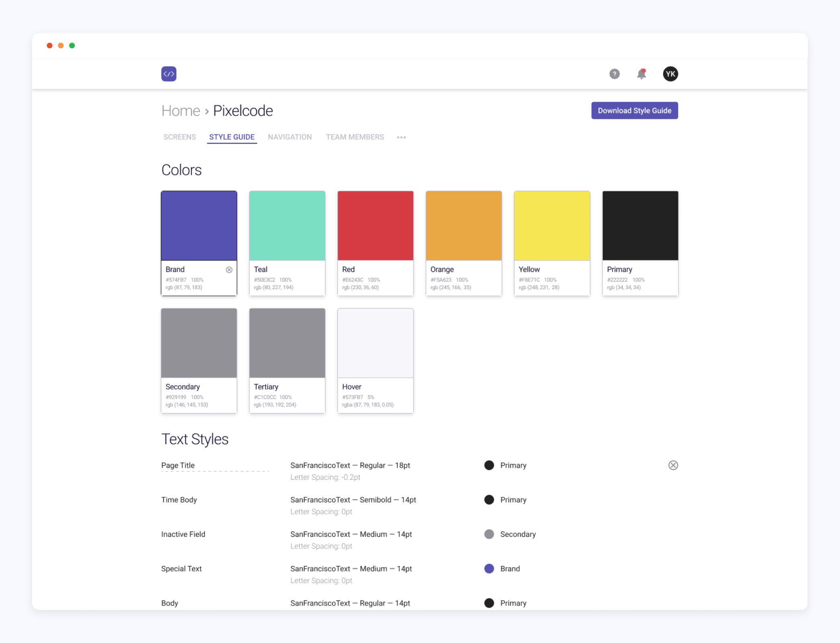Click the Body text style name
This screenshot has width=840, height=643.
click(170, 603)
